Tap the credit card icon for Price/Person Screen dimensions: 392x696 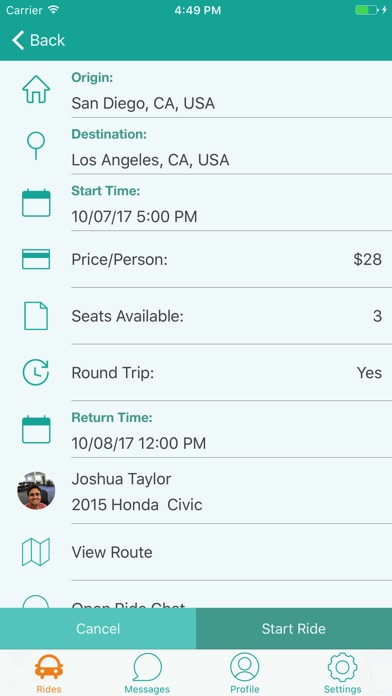coord(36,259)
